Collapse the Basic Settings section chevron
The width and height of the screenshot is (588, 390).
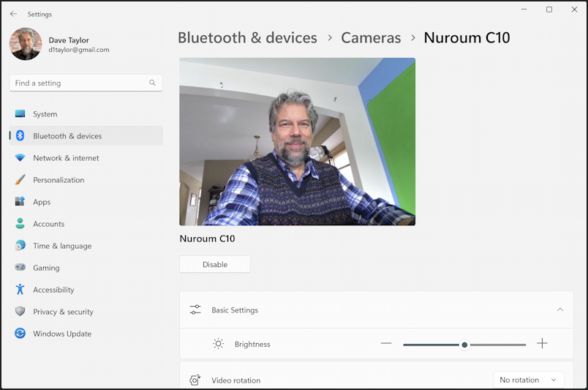pyautogui.click(x=560, y=310)
